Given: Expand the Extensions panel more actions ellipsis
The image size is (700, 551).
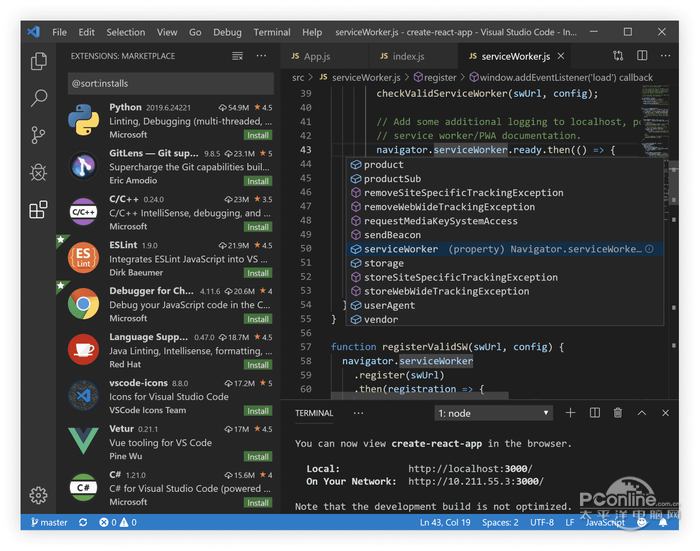Looking at the screenshot, I should tap(261, 56).
